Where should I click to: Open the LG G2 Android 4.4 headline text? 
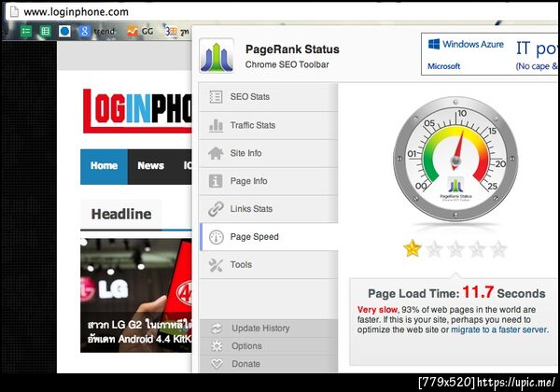pyautogui.click(x=140, y=332)
